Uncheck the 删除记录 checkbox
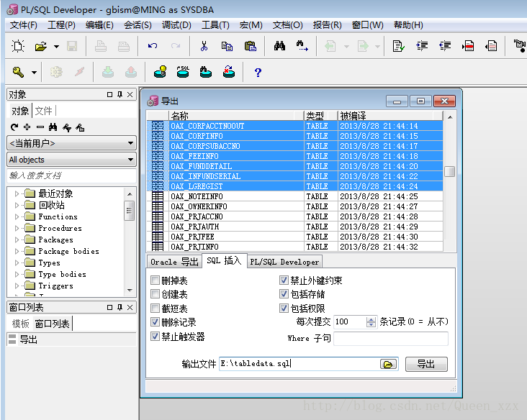The height and width of the screenshot is (420, 527). click(155, 322)
